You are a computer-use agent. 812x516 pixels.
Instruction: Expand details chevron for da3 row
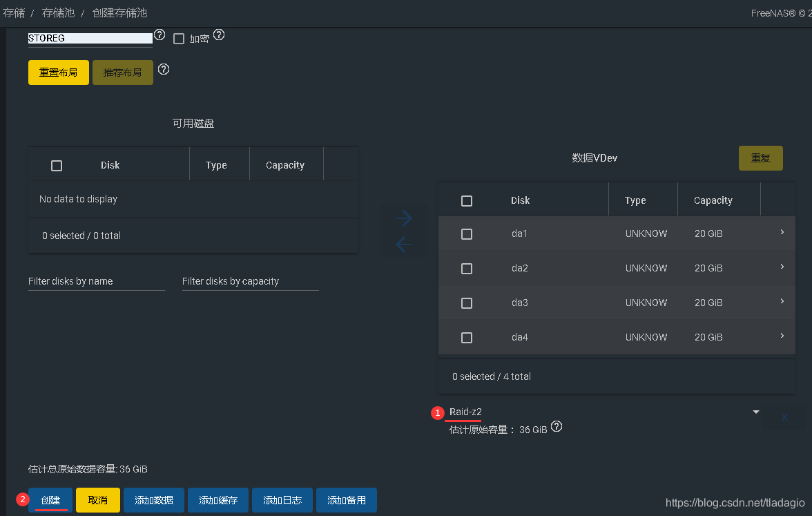click(782, 301)
